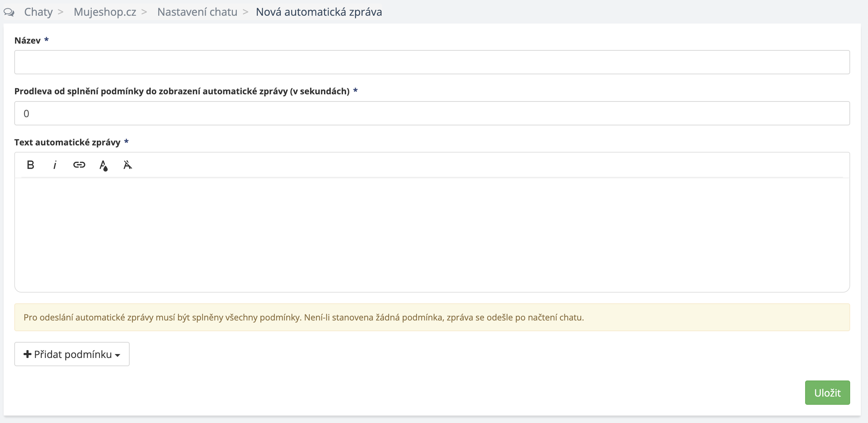Expand the Přidat podmínku dropdown caret
The image size is (868, 423).
118,355
